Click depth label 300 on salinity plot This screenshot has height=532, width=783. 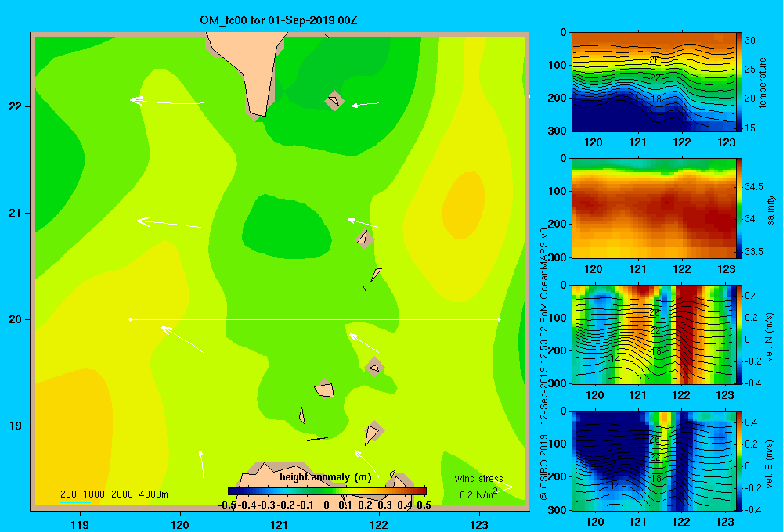[556, 257]
